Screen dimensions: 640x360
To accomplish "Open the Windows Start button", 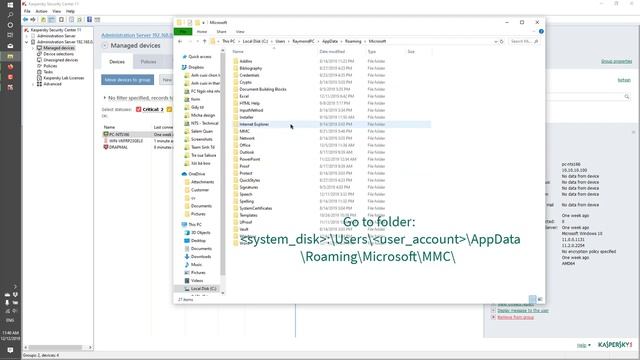I will click(10, 4).
